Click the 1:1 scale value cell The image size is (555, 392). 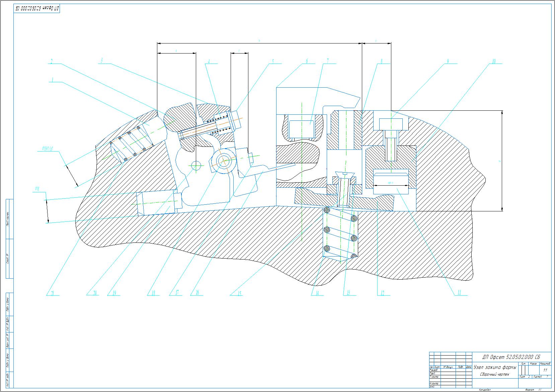545,370
